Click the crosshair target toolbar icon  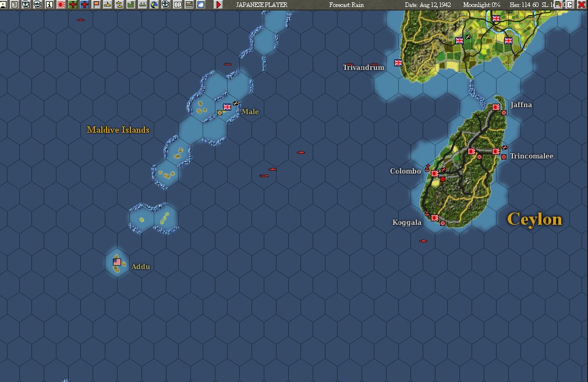[166, 5]
